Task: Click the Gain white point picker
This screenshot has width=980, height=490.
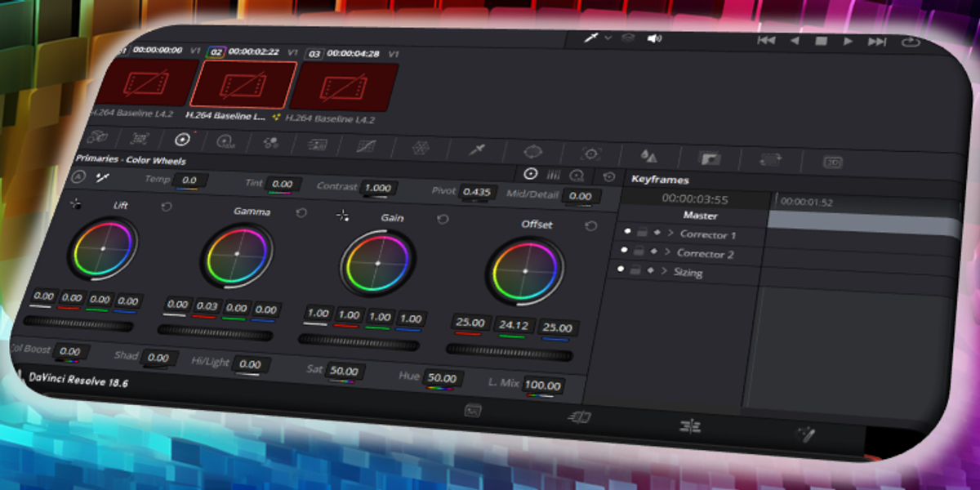Action: pos(343,215)
